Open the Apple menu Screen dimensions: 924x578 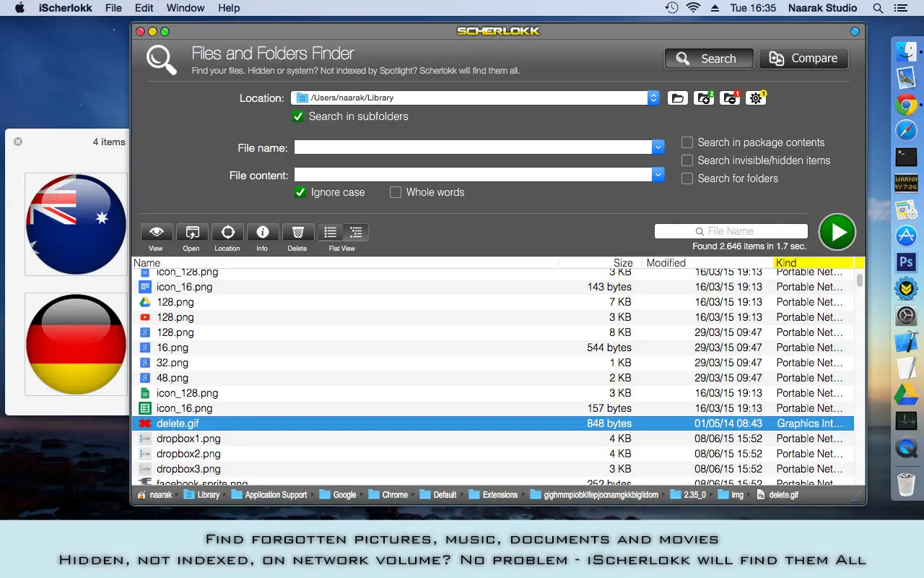pyautogui.click(x=19, y=8)
